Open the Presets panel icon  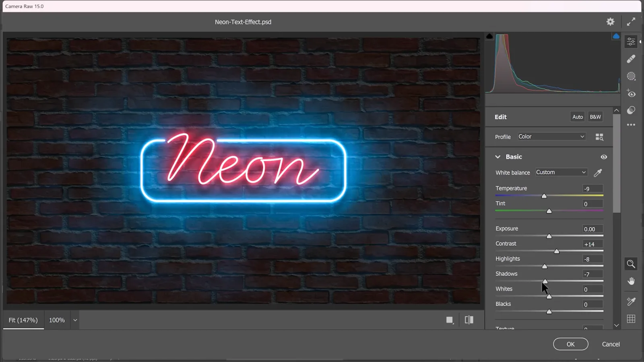coord(631,110)
